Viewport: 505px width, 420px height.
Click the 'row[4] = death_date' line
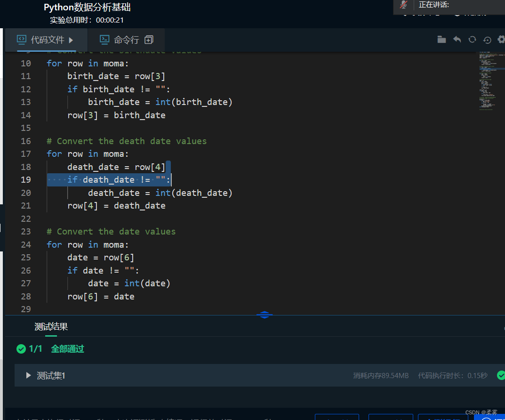click(116, 206)
